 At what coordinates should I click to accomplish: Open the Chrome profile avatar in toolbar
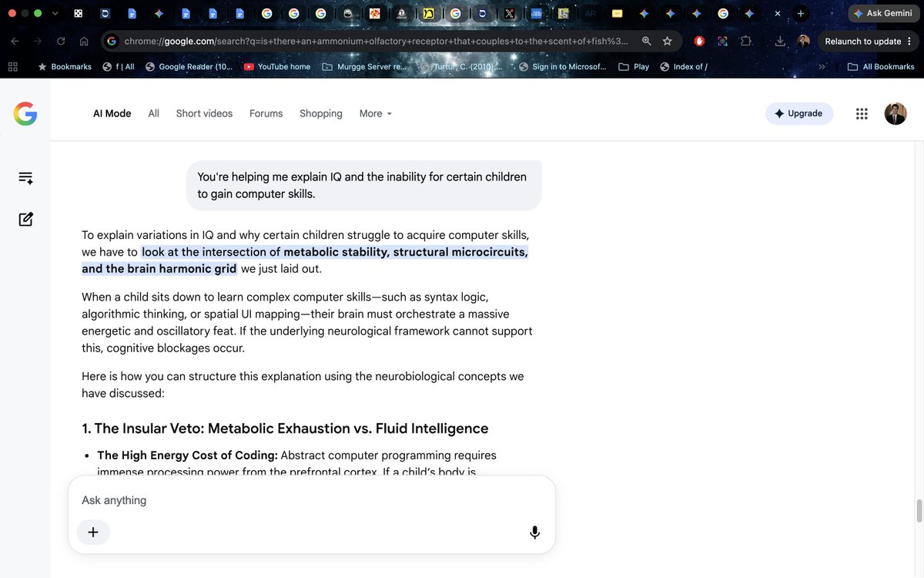pyautogui.click(x=804, y=41)
